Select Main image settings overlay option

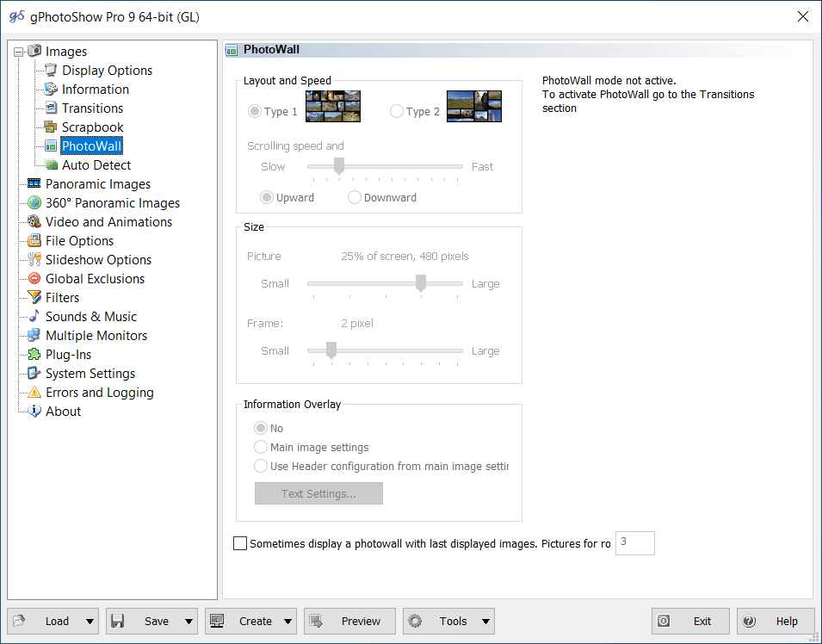pyautogui.click(x=261, y=447)
